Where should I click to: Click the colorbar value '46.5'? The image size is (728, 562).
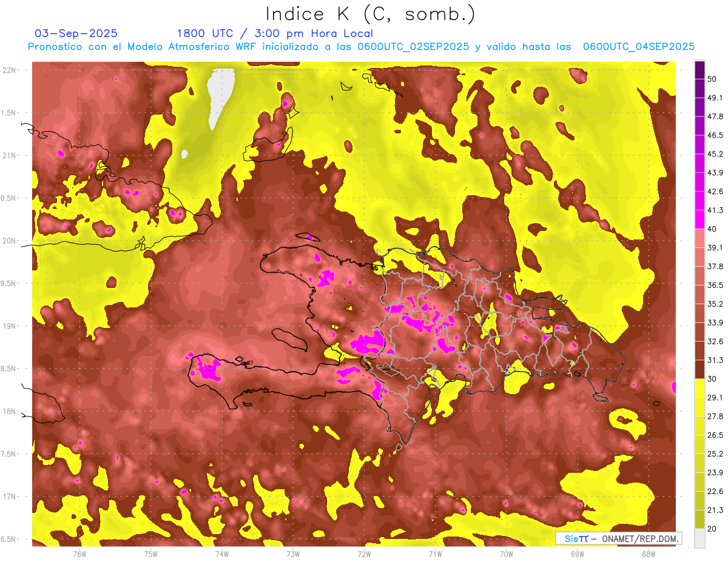[715, 136]
